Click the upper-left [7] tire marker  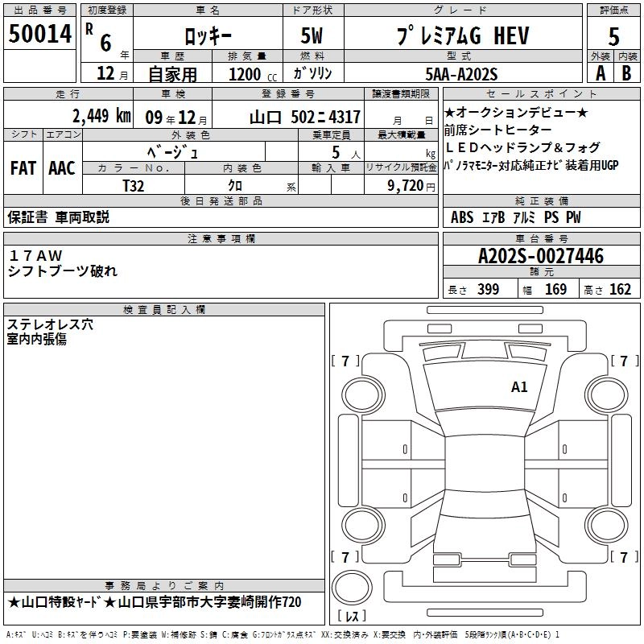point(345,361)
